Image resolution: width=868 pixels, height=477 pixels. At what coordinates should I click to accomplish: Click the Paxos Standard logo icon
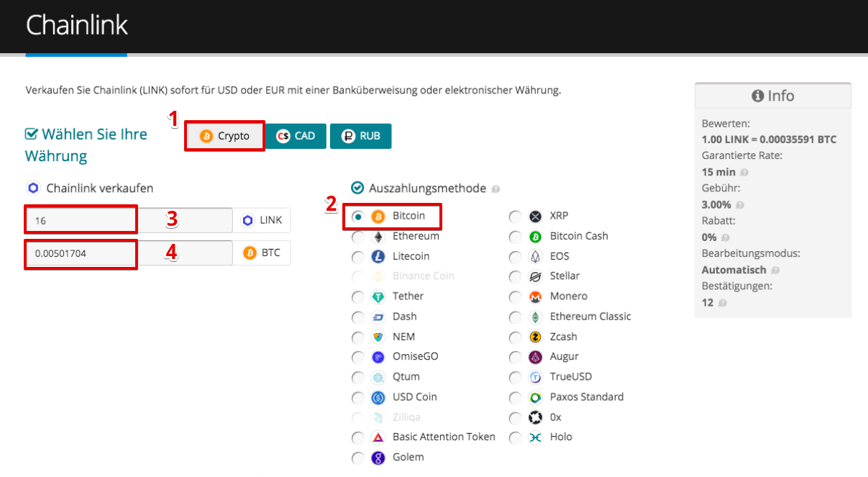535,397
